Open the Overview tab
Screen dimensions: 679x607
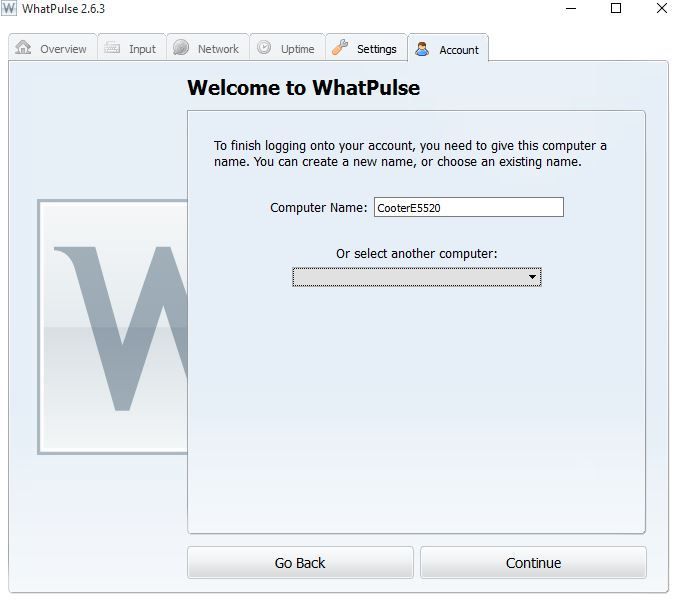pyautogui.click(x=52, y=48)
